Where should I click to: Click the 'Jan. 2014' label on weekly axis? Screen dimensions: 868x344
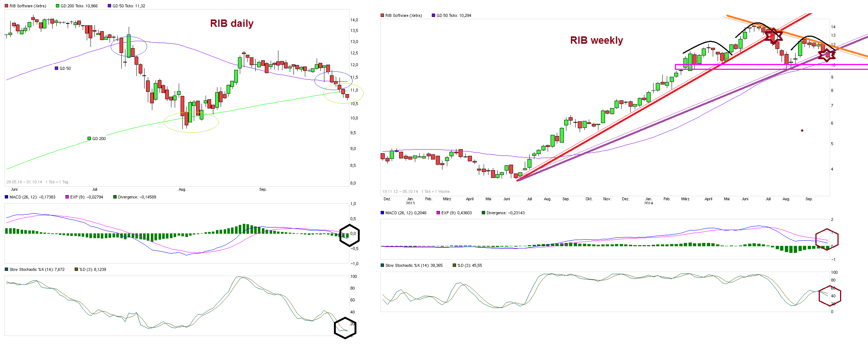pos(648,201)
